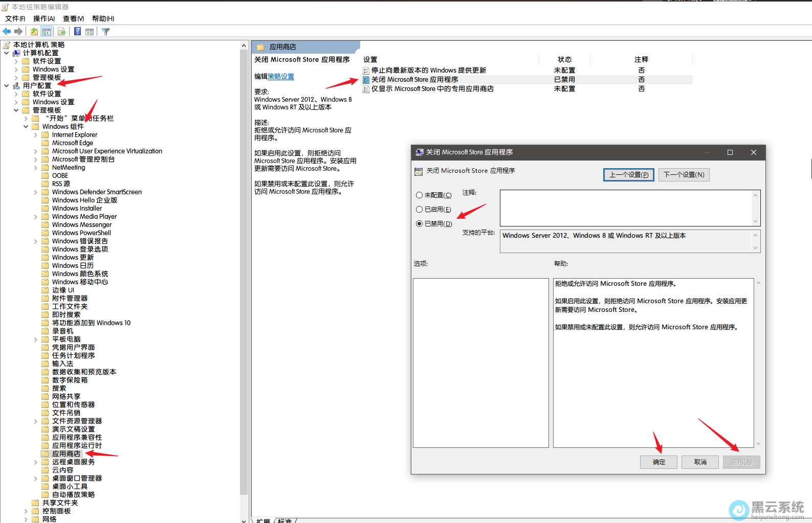Open Help via blue question mark icon
The image size is (812, 523).
tap(77, 32)
